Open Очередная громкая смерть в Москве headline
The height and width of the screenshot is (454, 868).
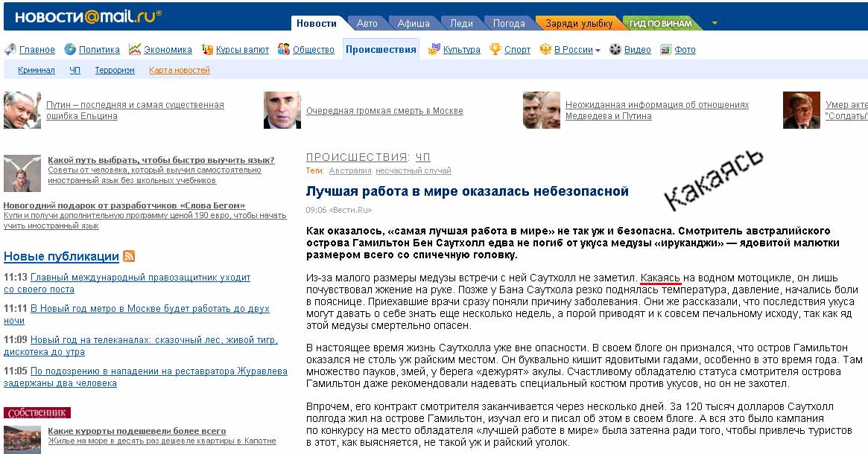point(384,111)
